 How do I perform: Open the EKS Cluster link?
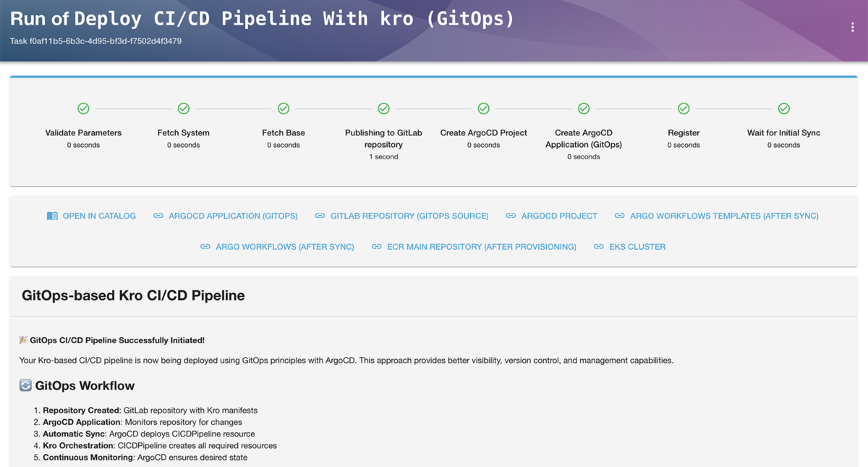pos(637,247)
